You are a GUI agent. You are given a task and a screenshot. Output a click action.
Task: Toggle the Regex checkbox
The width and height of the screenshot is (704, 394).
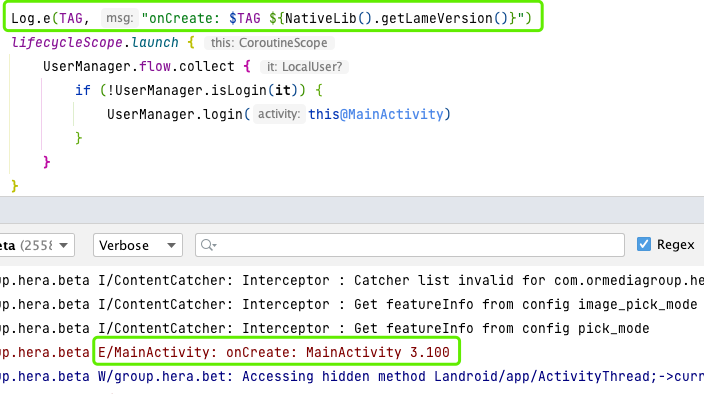pyautogui.click(x=643, y=245)
